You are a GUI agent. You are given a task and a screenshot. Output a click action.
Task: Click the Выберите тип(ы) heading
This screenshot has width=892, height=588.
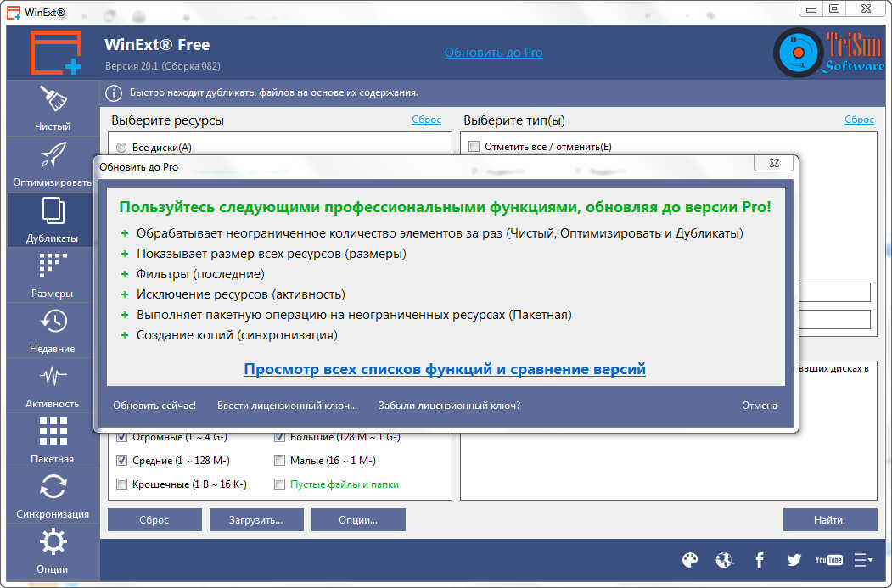point(514,120)
